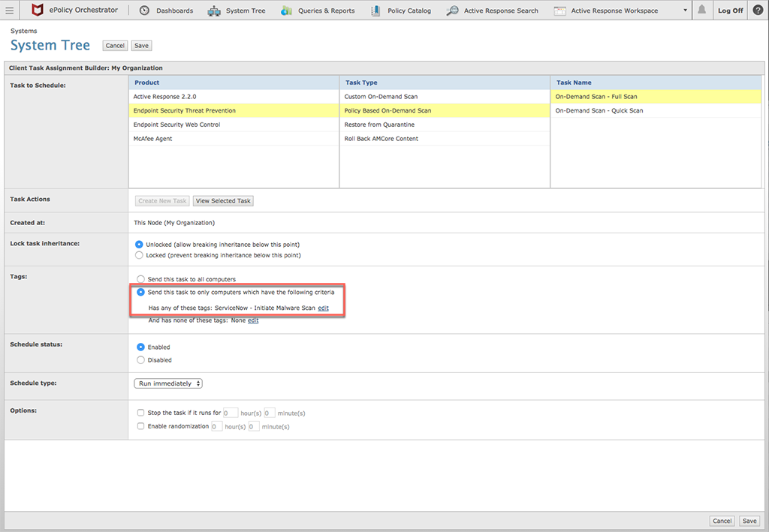769x532 pixels.
Task: Click the bottom Cancel button
Action: (722, 521)
